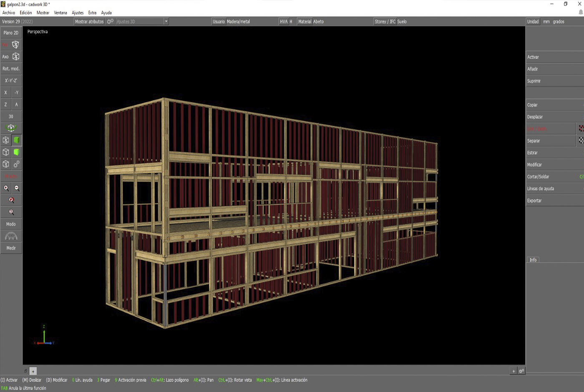Click the green rotating cube view icon
Viewport: 584px width, 392px height.
point(11,128)
